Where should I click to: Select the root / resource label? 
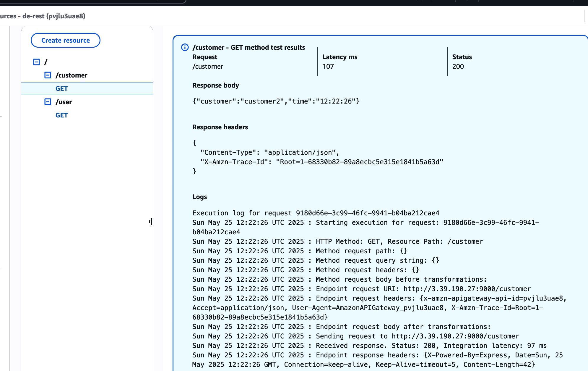[x=46, y=62]
